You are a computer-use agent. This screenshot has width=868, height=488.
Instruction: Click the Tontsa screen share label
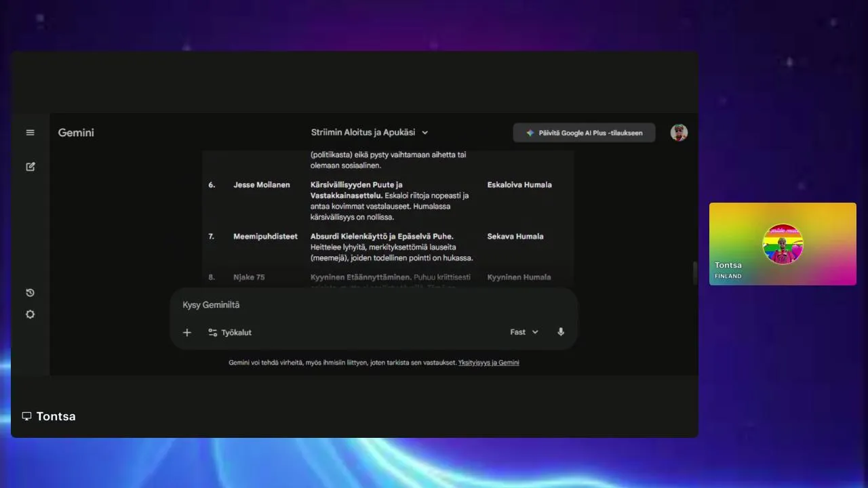pyautogui.click(x=56, y=416)
